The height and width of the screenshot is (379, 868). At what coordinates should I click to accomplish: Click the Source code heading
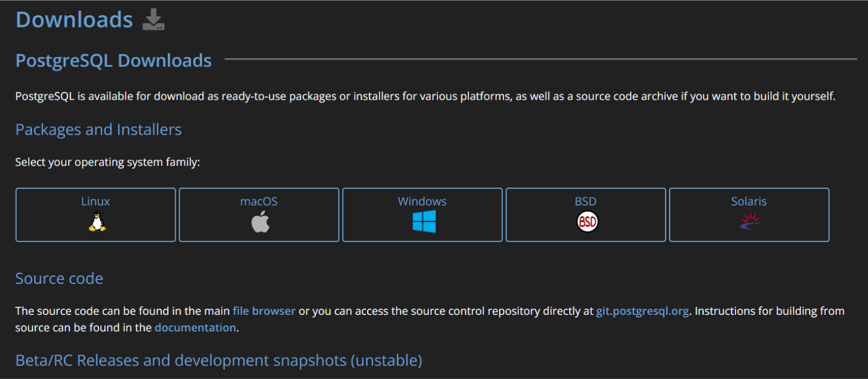click(59, 278)
